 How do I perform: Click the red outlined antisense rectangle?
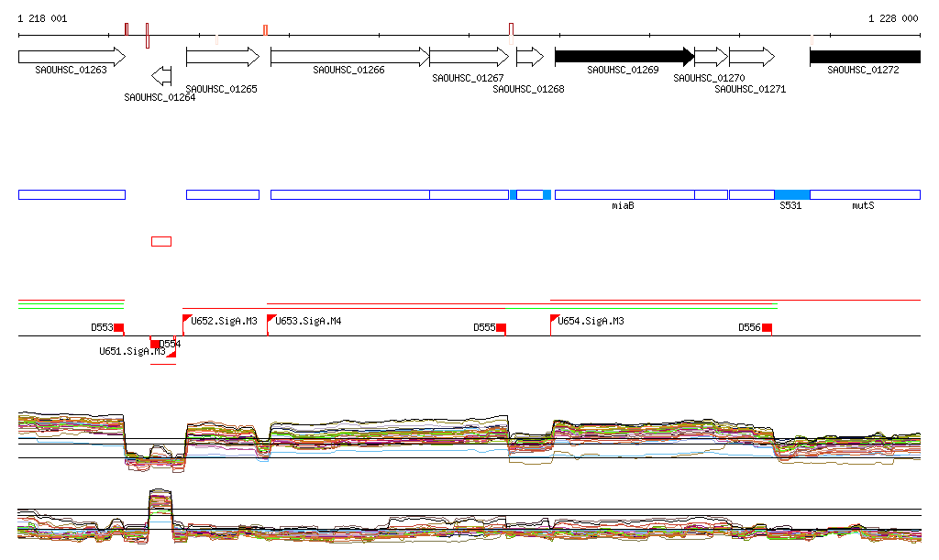click(x=160, y=241)
